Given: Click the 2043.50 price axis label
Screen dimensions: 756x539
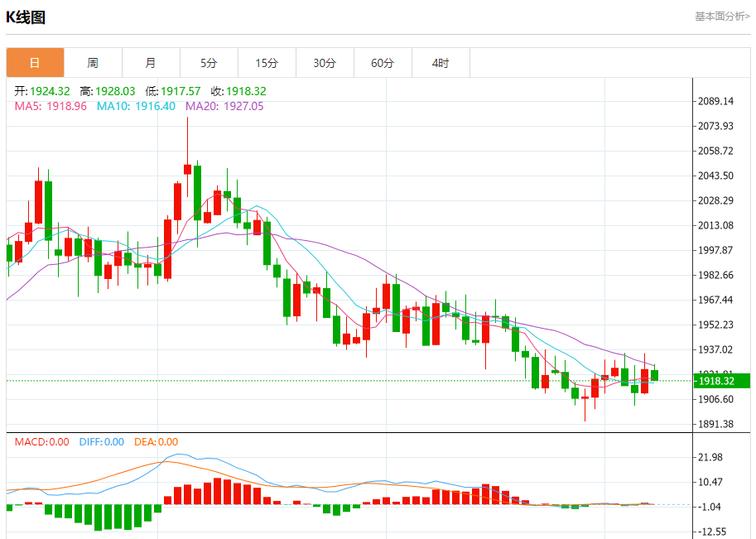Looking at the screenshot, I should pyautogui.click(x=716, y=176).
